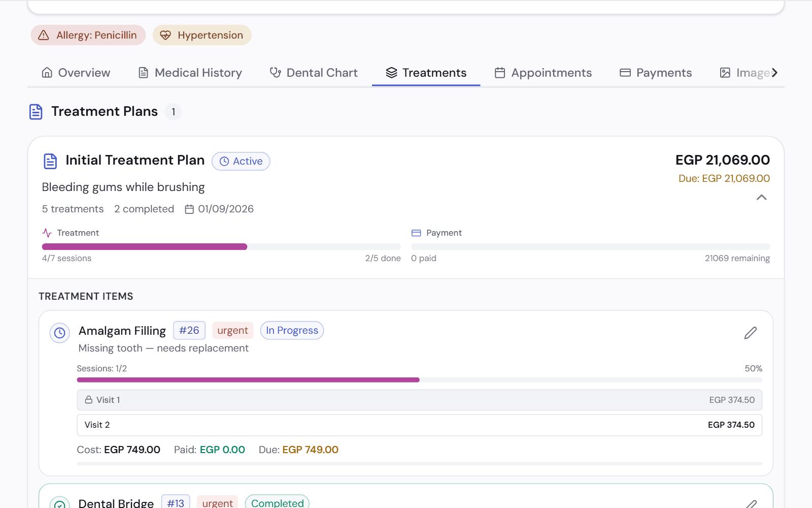812x508 pixels.
Task: Click the Treatment sessions progress bar
Action: pos(221,246)
